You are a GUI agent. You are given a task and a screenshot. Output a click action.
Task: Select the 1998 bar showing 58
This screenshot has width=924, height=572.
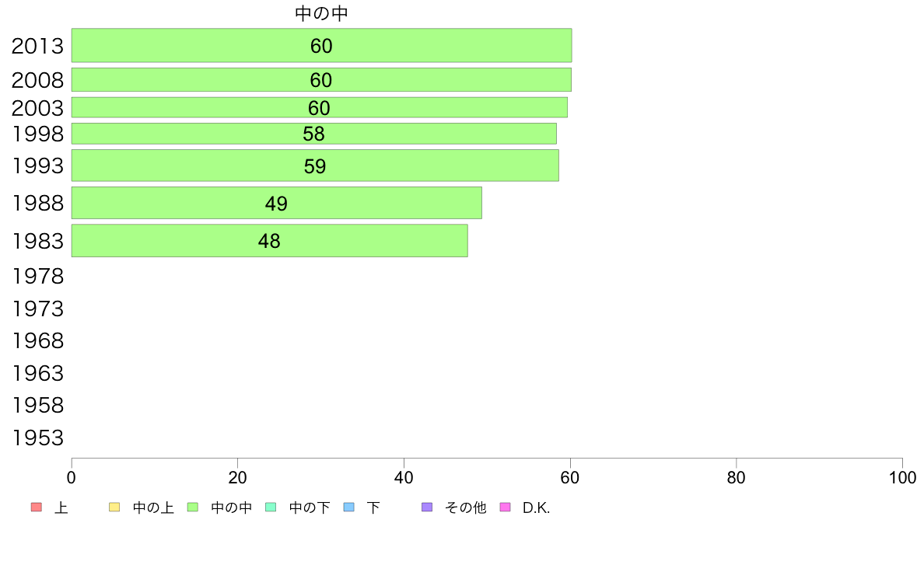314,134
